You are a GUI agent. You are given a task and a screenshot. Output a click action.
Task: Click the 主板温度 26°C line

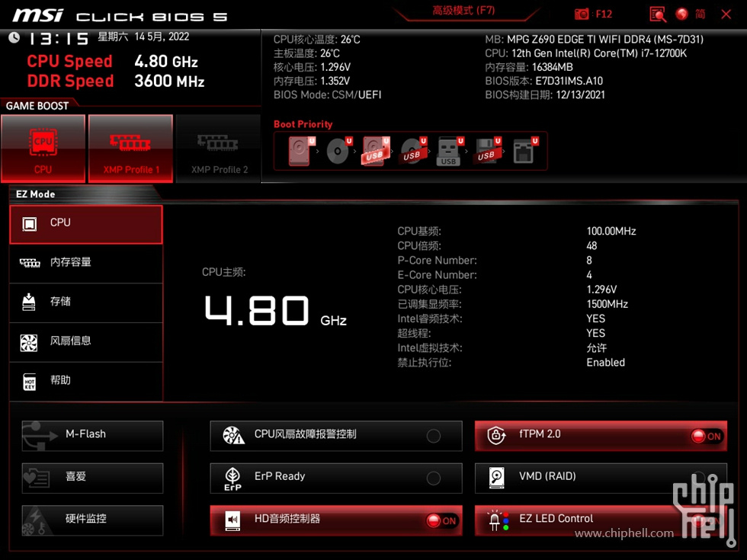(x=306, y=53)
